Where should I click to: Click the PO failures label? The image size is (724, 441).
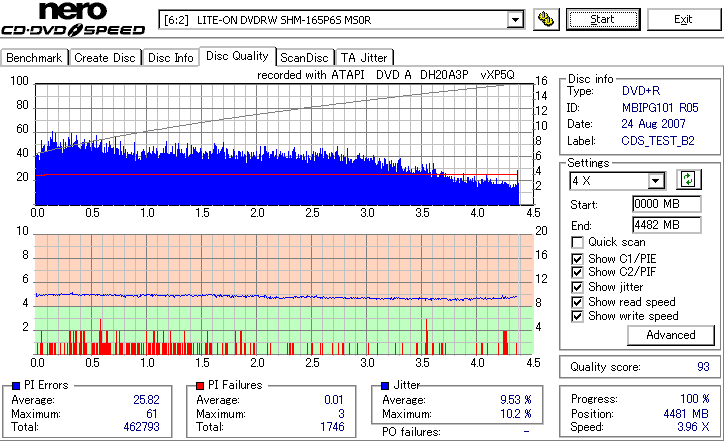click(x=411, y=432)
